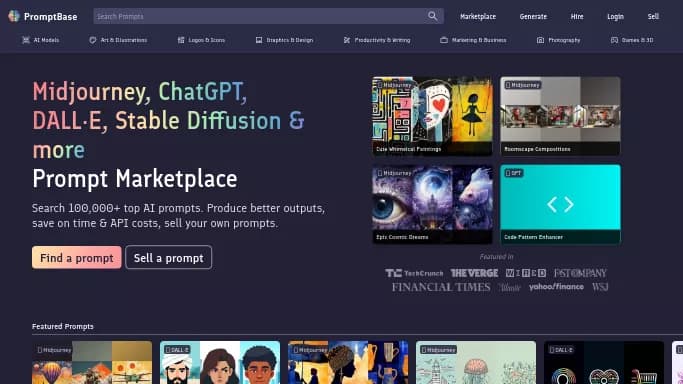Select the Logos & Icons category label
The image size is (683, 384).
[x=206, y=40]
